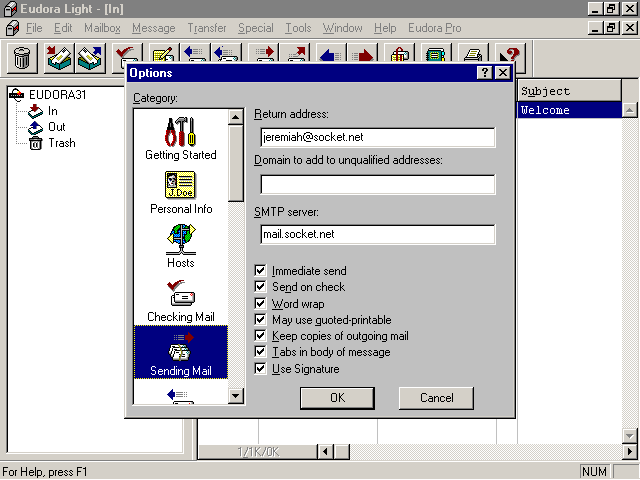Click the message list scroll right arrow
This screenshot has height=480, width=640.
point(630,451)
